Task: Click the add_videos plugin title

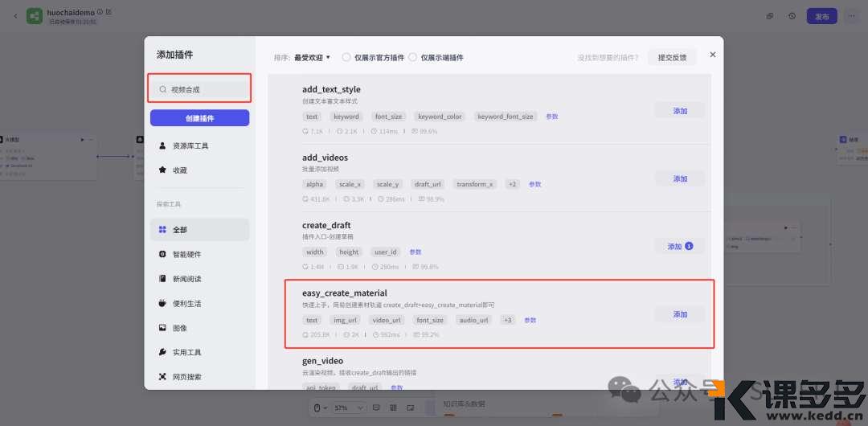Action: coord(325,158)
